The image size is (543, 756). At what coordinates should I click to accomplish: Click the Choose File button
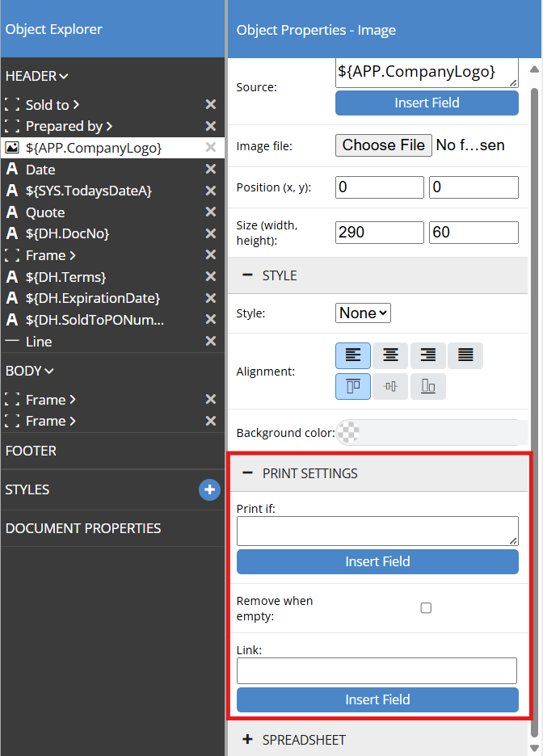coord(384,145)
